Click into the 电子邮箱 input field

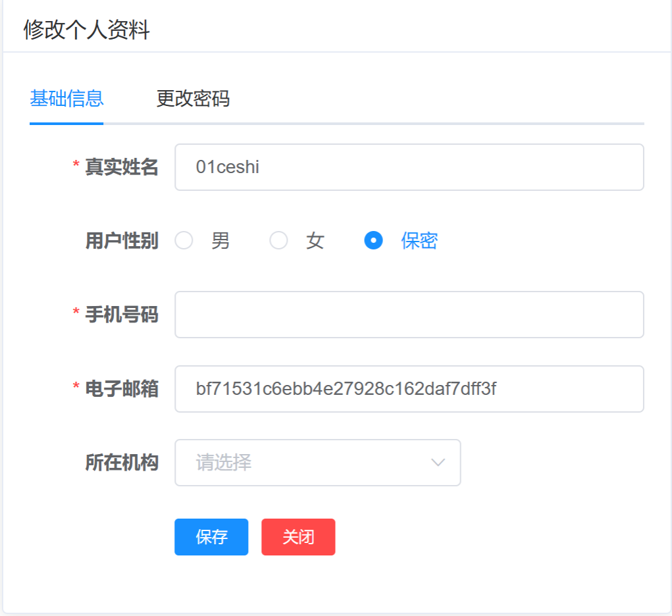click(x=409, y=389)
